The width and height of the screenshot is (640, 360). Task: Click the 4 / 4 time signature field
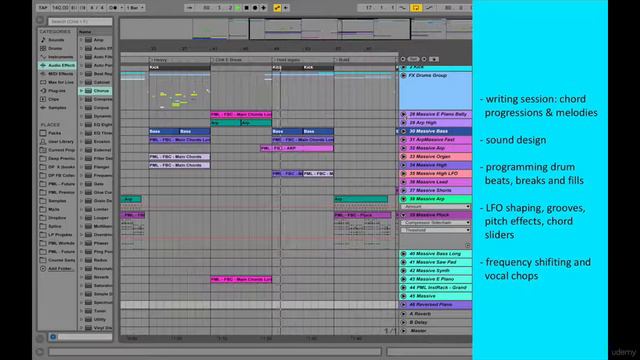(x=97, y=8)
